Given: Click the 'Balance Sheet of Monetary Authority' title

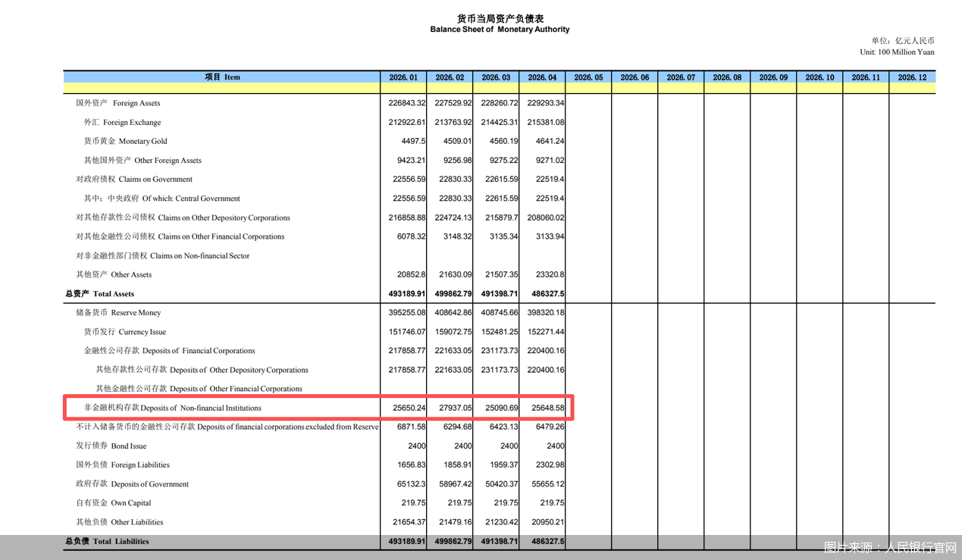Looking at the screenshot, I should click(x=500, y=30).
